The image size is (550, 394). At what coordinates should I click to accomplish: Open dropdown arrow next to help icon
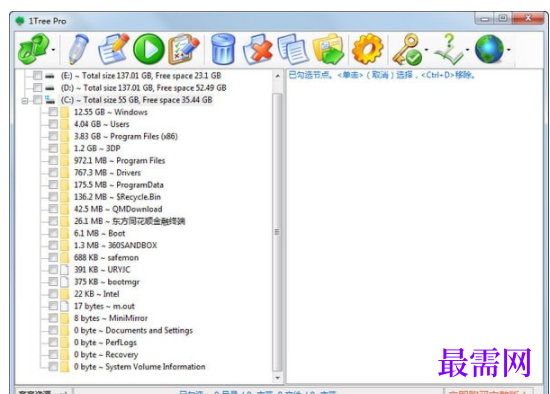coord(468,49)
